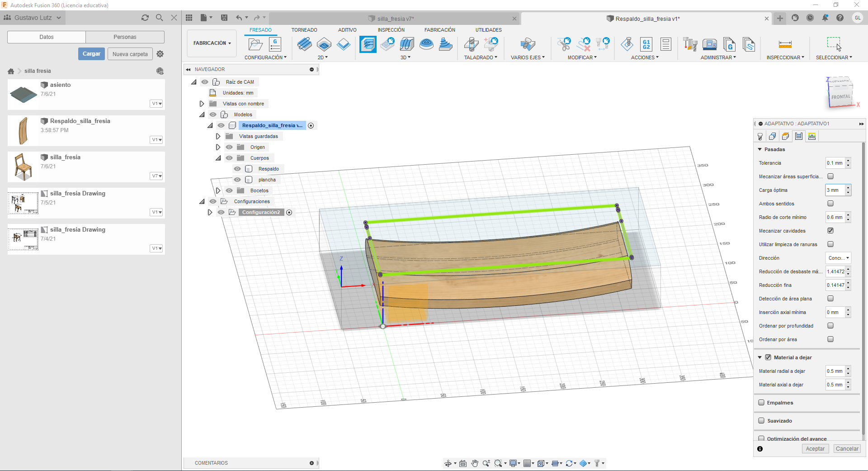Click the Aceptar button
Image resolution: width=868 pixels, height=471 pixels.
[815, 449]
